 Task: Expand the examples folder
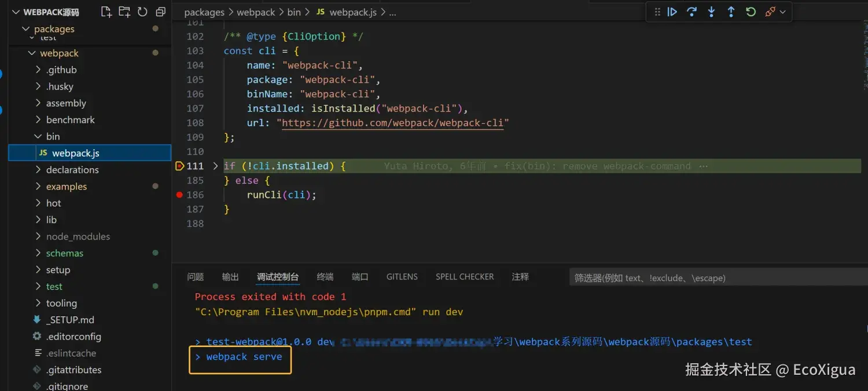38,187
